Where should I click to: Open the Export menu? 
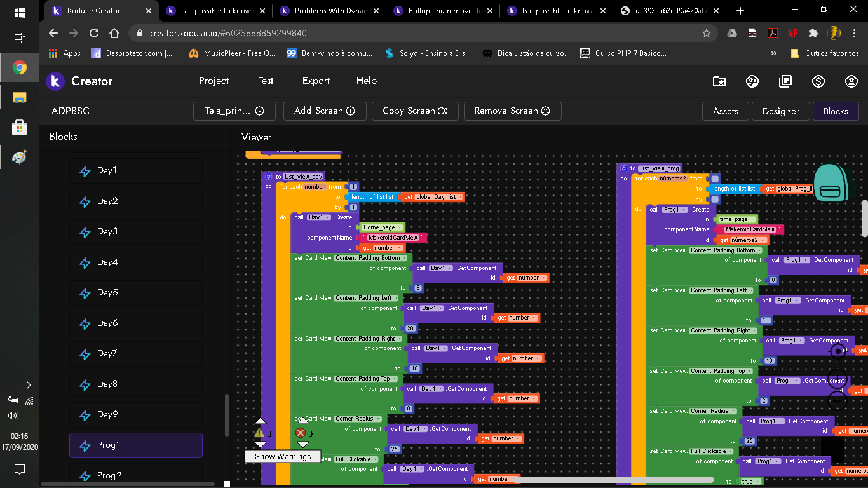tap(316, 81)
